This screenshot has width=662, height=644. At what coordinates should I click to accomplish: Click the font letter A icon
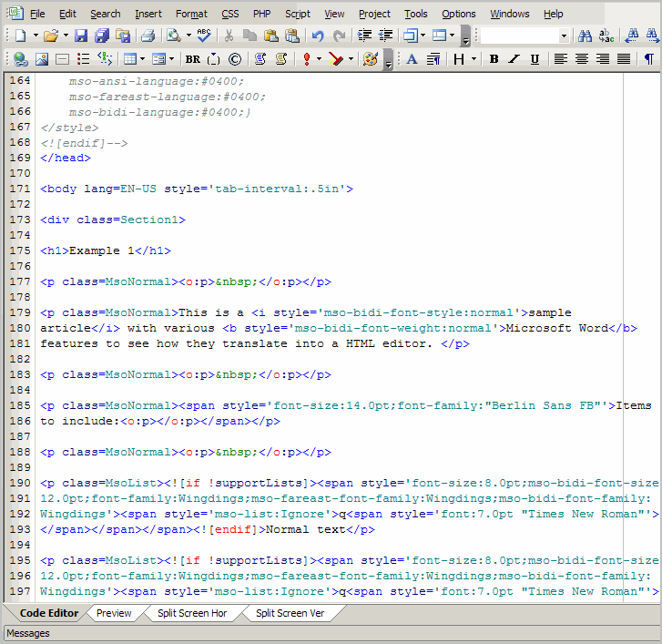pos(412,59)
